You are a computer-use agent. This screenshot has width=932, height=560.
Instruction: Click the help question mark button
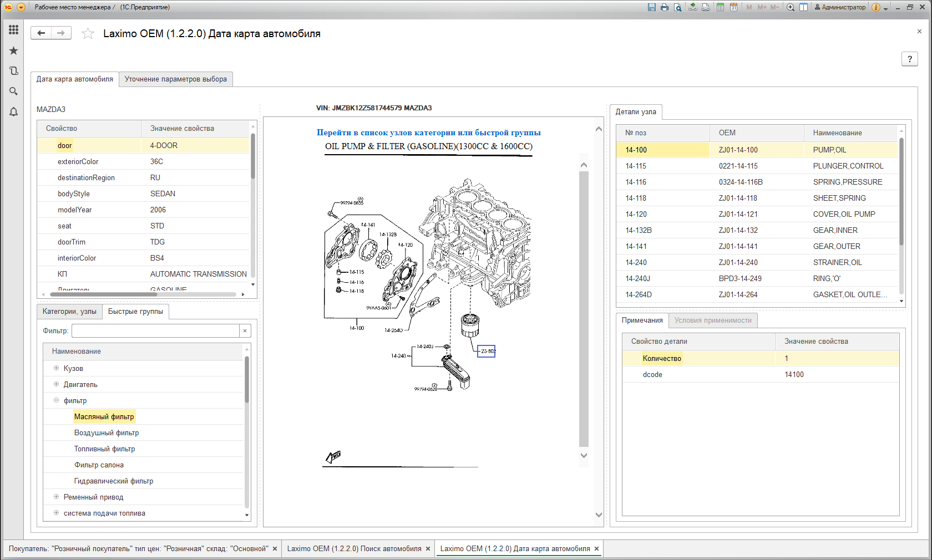tap(909, 59)
